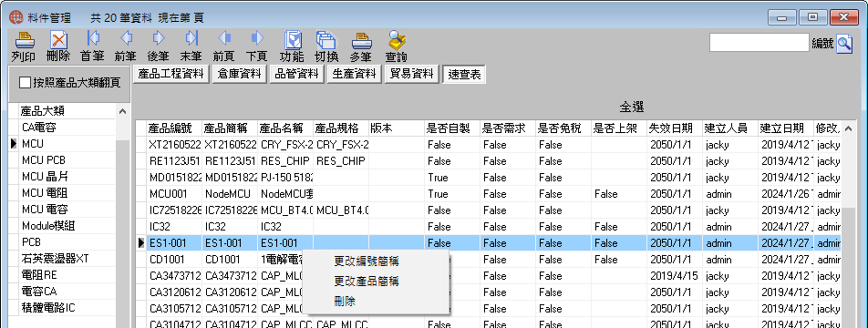This screenshot has width=868, height=328.
Task: Click the 產品編號 column header
Action: [174, 128]
